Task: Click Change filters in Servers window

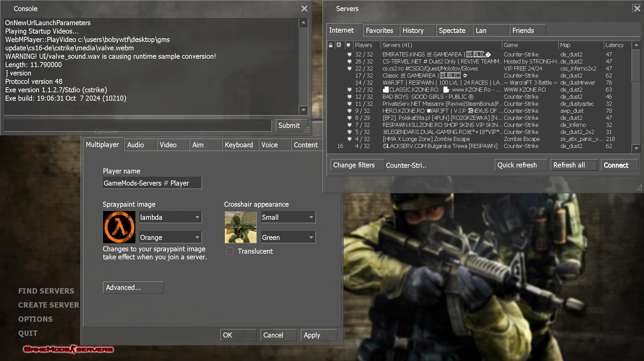Action: click(x=357, y=165)
